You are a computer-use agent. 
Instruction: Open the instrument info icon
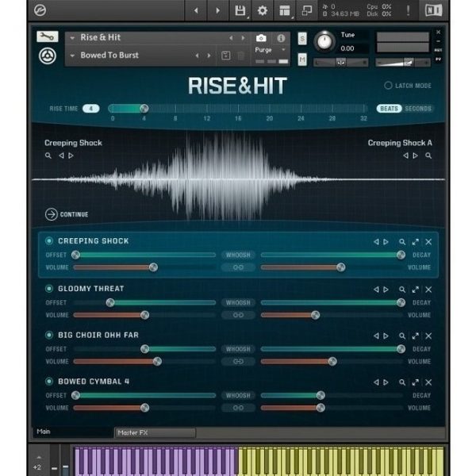281,38
